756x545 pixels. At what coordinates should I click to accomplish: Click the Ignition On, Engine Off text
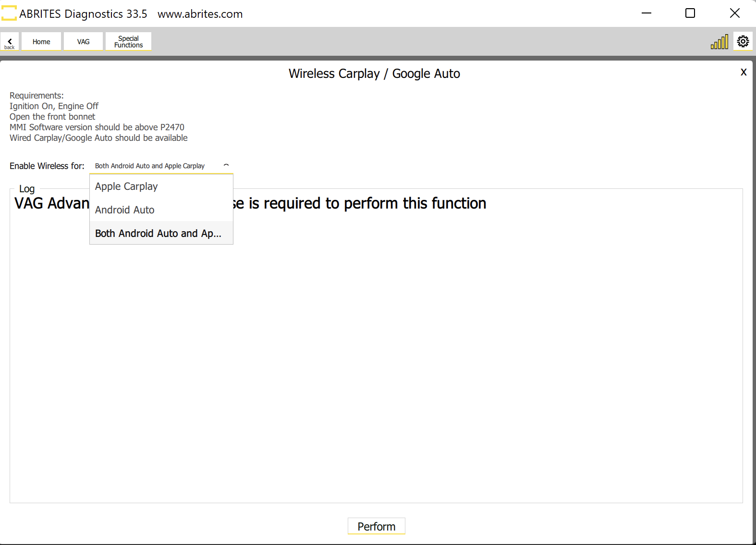tap(54, 106)
